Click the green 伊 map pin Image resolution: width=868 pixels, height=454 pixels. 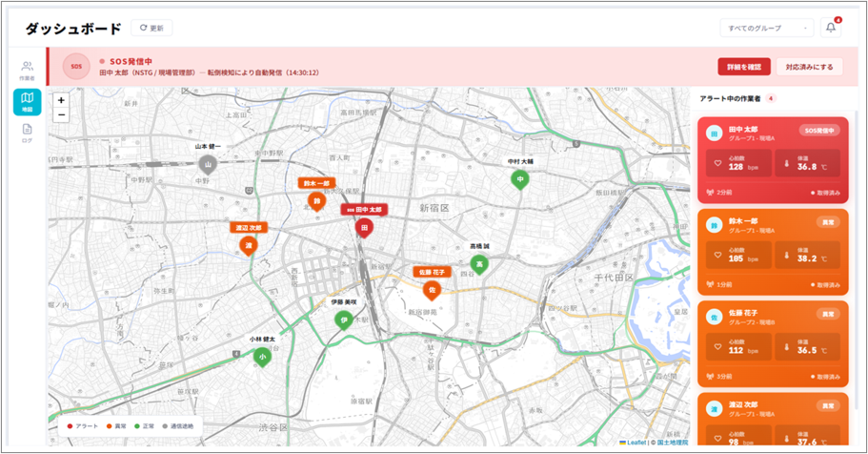click(344, 320)
